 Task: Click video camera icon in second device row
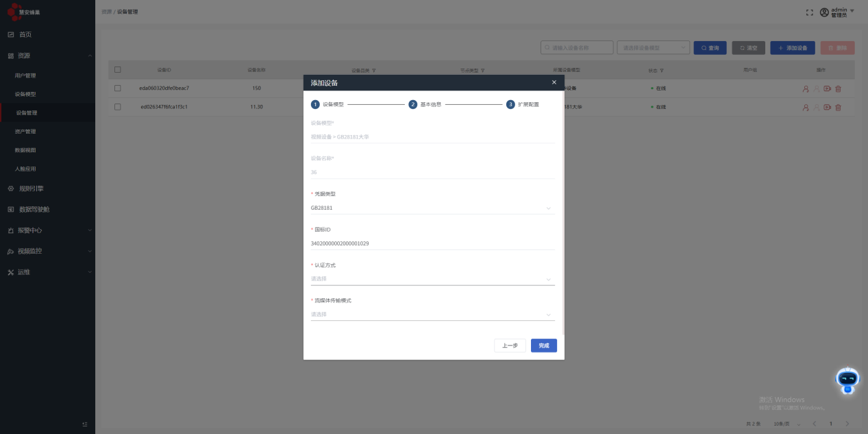click(x=828, y=107)
